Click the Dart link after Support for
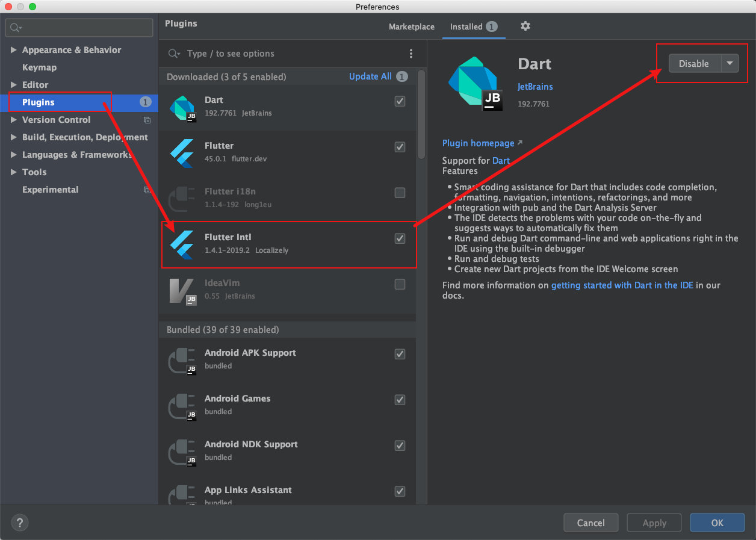Image resolution: width=756 pixels, height=540 pixels. (x=501, y=161)
